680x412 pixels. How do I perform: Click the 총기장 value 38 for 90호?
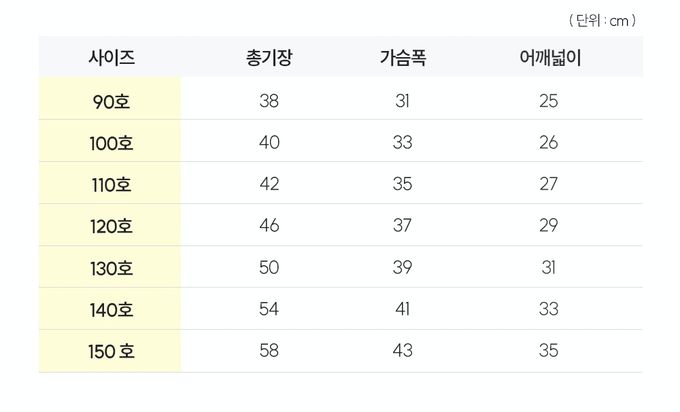pos(269,101)
